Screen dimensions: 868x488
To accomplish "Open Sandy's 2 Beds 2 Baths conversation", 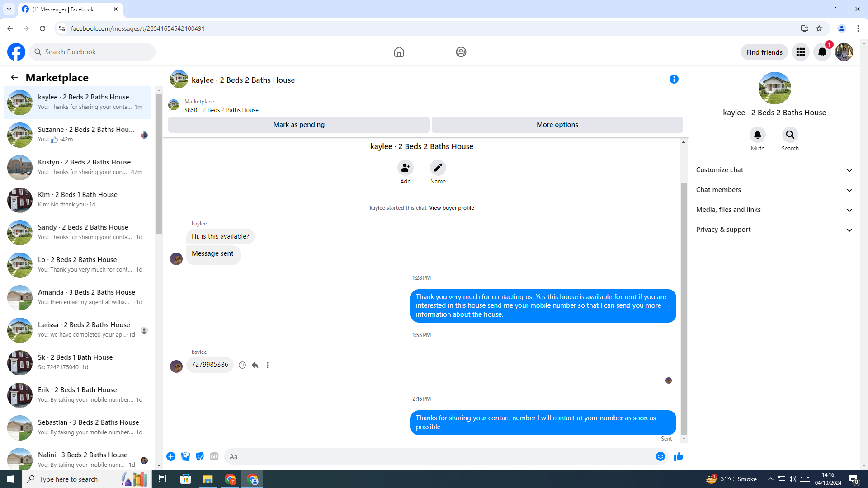I will click(x=78, y=232).
